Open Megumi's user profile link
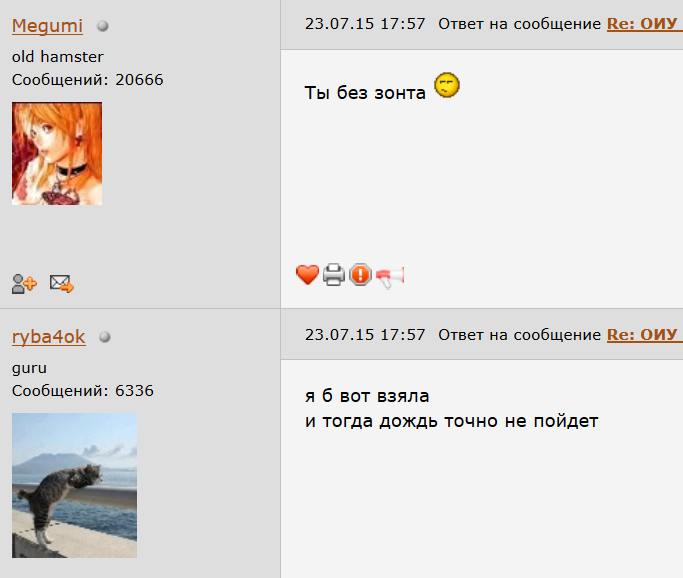Image resolution: width=683 pixels, height=578 pixels. click(47, 26)
